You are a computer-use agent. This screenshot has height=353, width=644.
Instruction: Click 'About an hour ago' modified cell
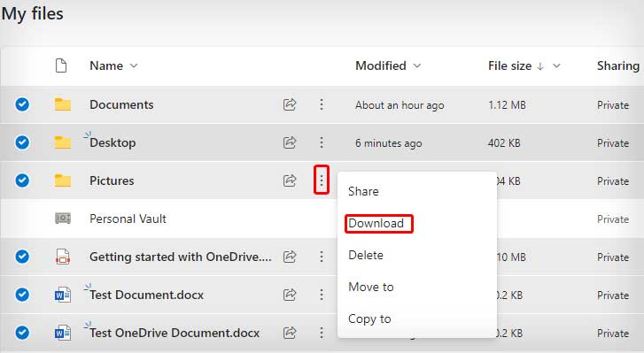(x=400, y=105)
